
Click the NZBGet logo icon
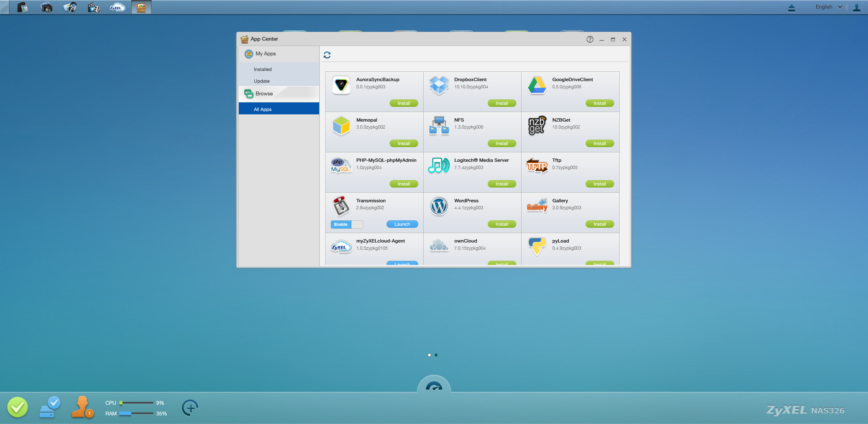click(537, 125)
